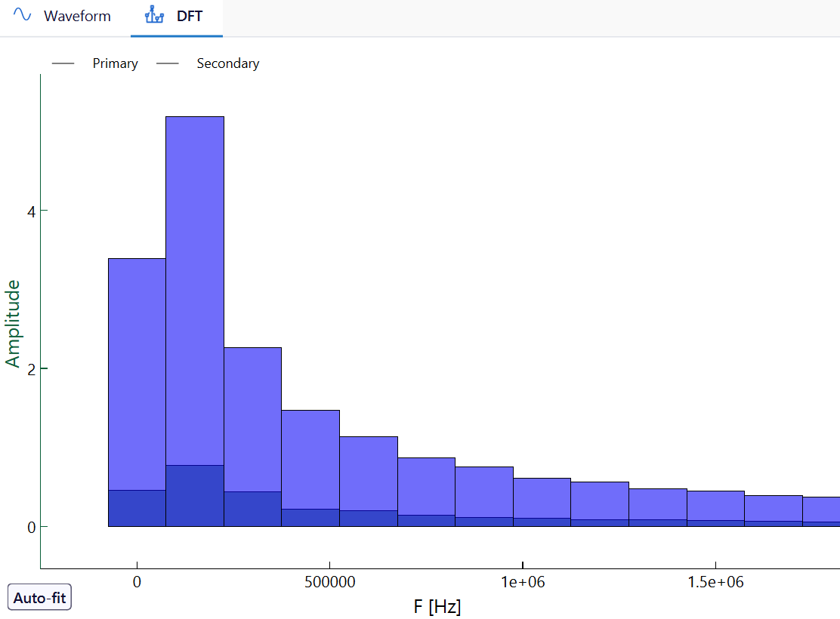This screenshot has height=619, width=840.
Task: Click the Auto-fit button
Action: (39, 598)
